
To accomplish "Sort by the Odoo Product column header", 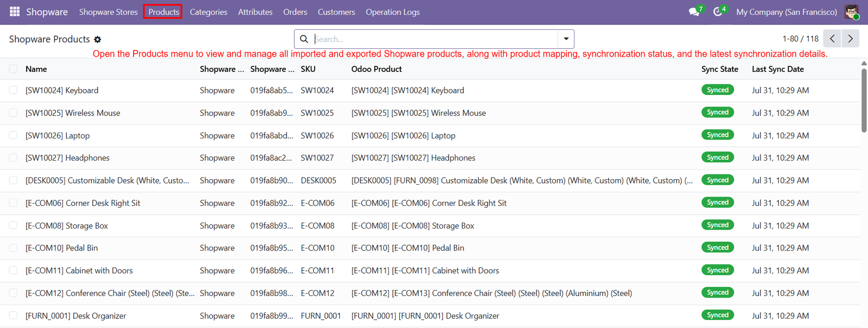I will 376,69.
